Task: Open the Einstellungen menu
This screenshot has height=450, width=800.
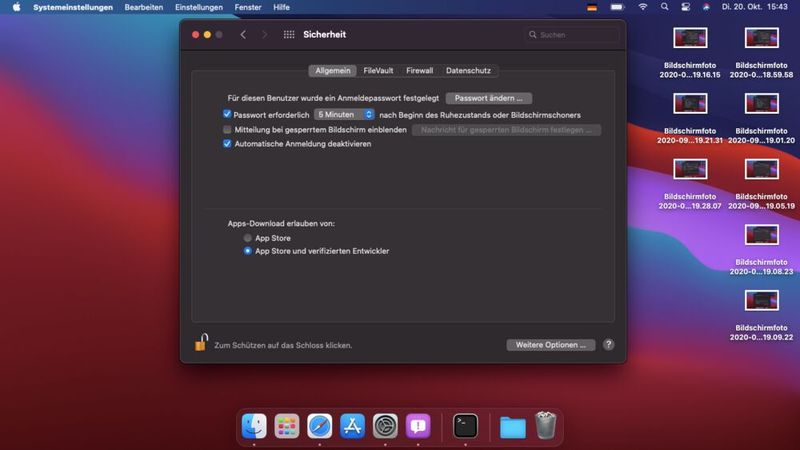Action: tap(199, 7)
